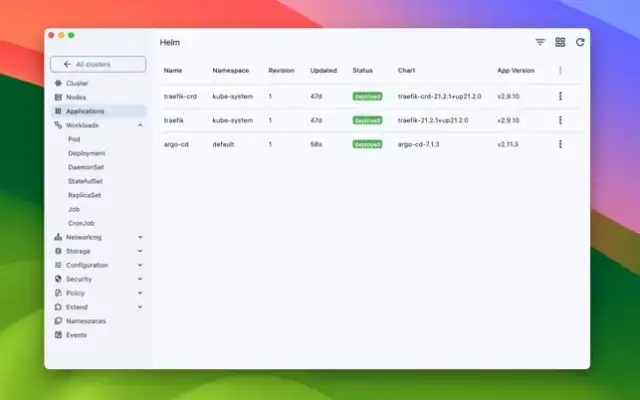Click the Extend sidebar icon
Viewport: 640px width, 400px height.
pos(58,307)
